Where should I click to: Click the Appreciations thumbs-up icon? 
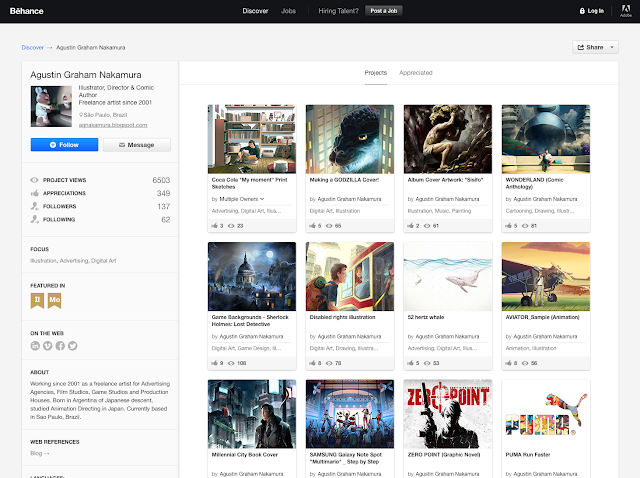tap(34, 193)
